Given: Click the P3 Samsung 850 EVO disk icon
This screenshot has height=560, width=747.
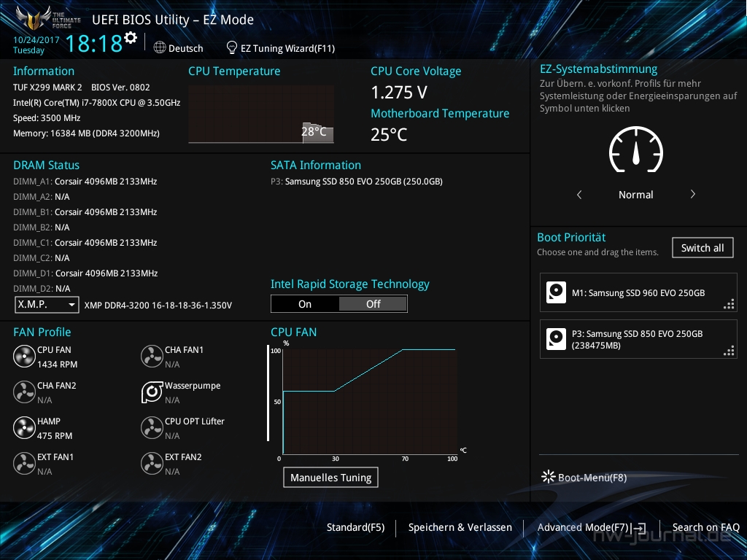Looking at the screenshot, I should (x=556, y=339).
